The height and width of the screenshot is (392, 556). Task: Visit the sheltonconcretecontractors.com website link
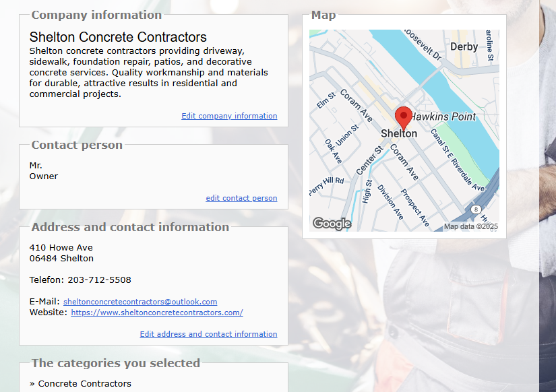[157, 313]
